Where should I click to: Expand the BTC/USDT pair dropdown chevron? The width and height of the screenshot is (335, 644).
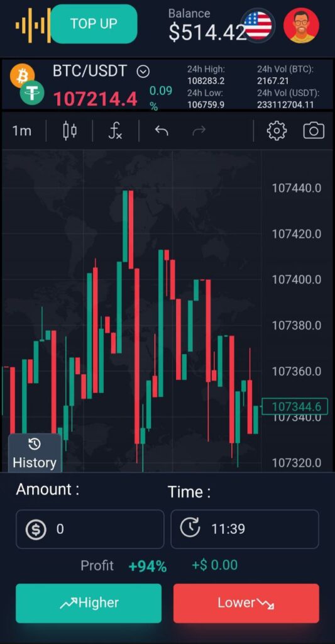point(143,72)
